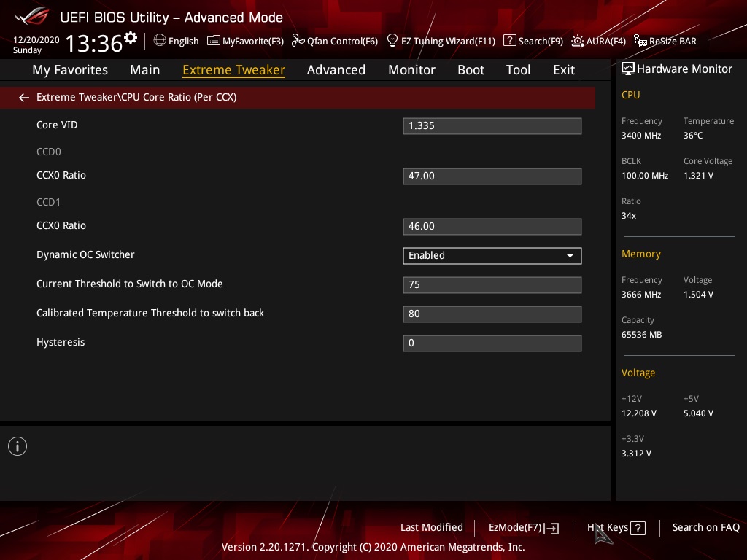
Task: Click the Hardware Monitor display icon
Action: click(628, 69)
